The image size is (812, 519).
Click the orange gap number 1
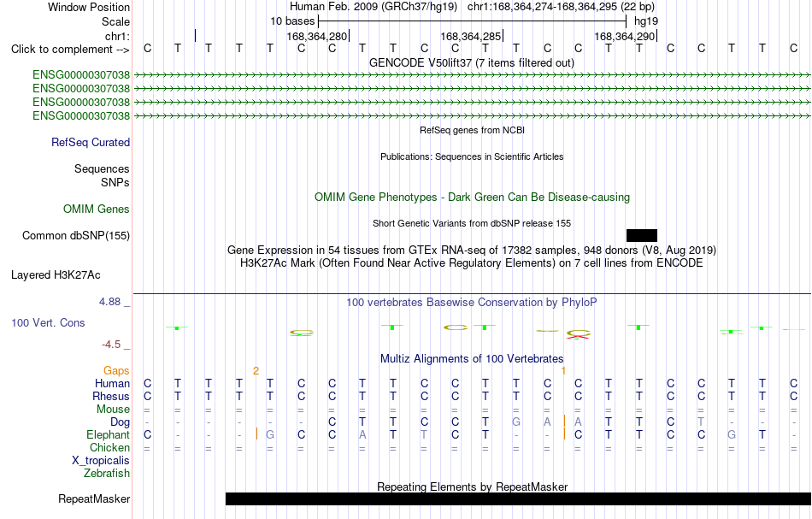[563, 371]
